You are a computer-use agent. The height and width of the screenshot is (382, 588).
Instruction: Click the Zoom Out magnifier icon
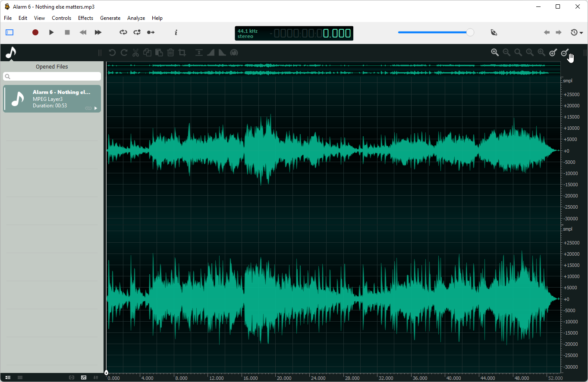pyautogui.click(x=506, y=53)
